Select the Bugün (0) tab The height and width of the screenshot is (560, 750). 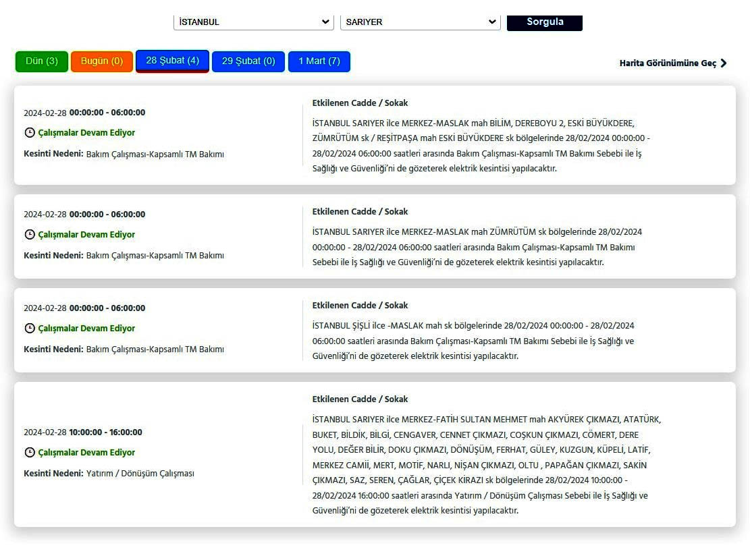(x=102, y=61)
